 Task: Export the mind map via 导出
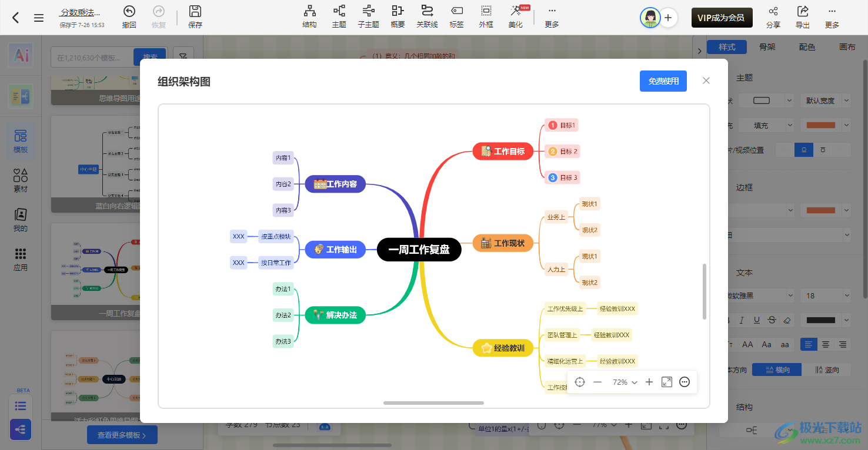(803, 18)
